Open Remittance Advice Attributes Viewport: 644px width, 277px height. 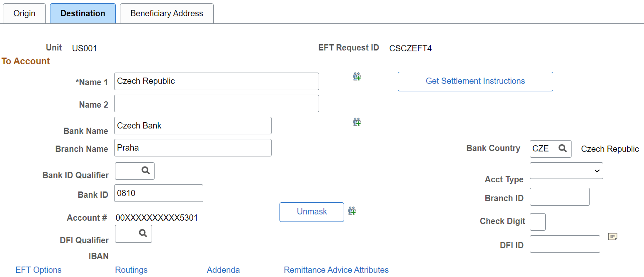point(336,270)
